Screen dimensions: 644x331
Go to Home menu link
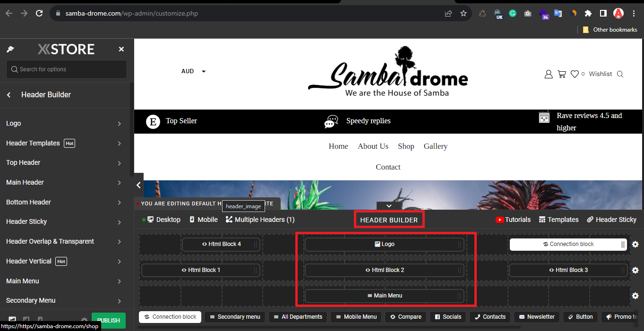pos(338,146)
